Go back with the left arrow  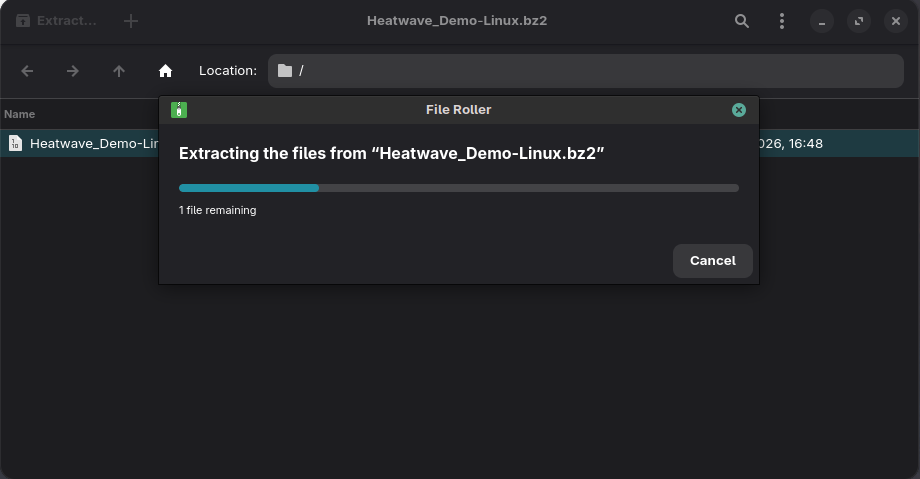pyautogui.click(x=27, y=71)
